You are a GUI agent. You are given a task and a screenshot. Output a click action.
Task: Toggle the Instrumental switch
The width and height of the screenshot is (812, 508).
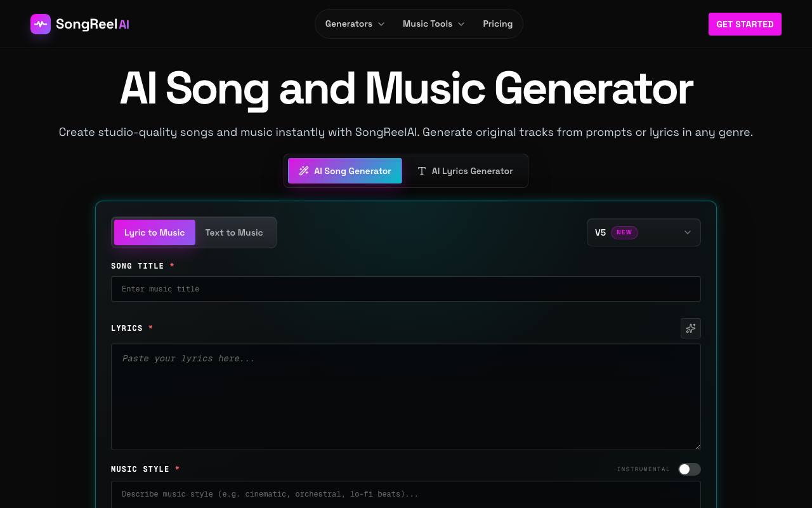tap(690, 469)
